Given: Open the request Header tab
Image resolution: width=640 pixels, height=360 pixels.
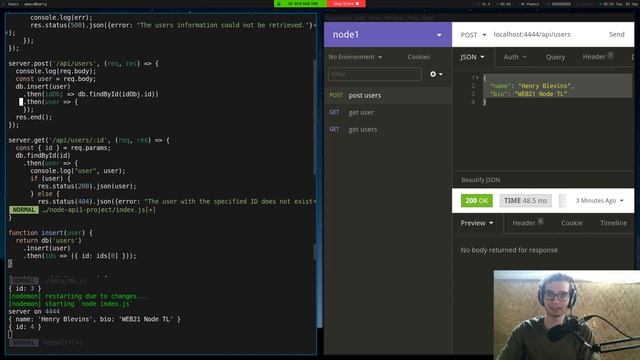Looking at the screenshot, I should (x=598, y=57).
